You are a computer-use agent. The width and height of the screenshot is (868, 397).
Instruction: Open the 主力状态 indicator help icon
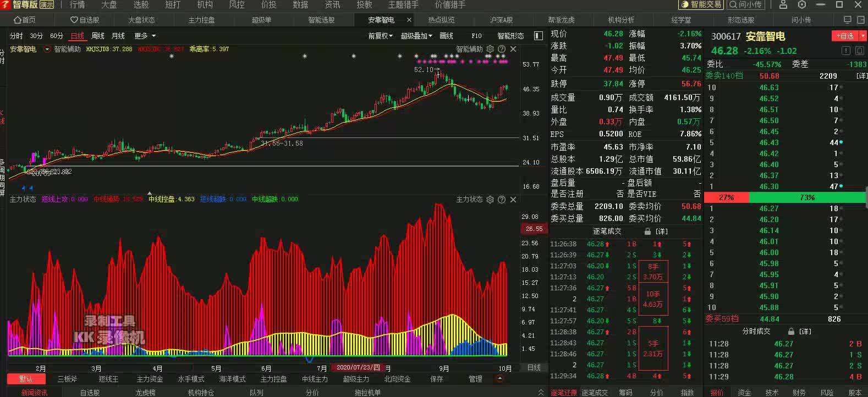click(x=501, y=199)
